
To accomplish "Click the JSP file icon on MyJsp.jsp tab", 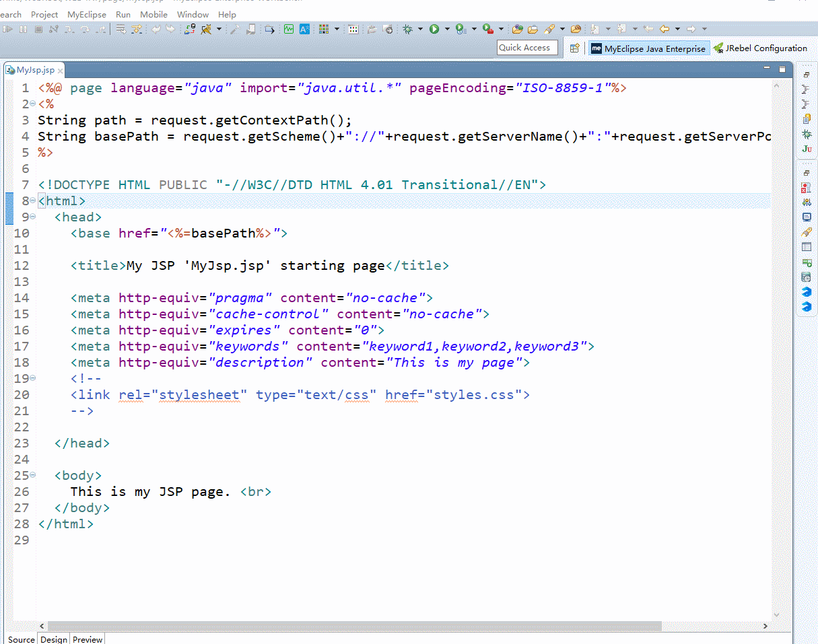I will (10, 70).
